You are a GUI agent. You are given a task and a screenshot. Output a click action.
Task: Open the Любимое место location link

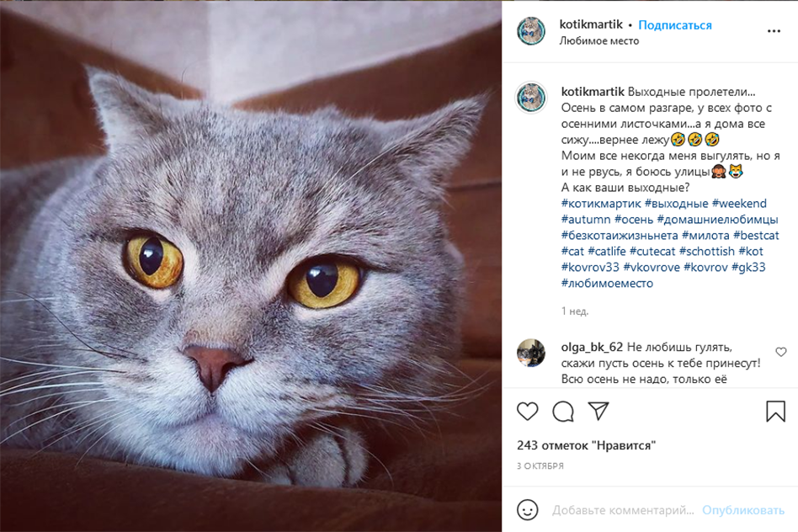pyautogui.click(x=599, y=41)
